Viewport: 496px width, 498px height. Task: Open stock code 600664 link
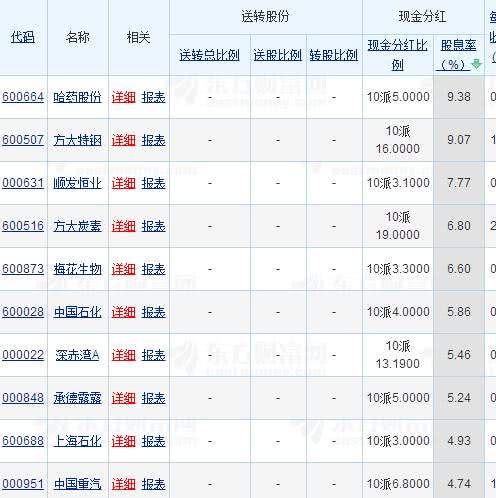[x=23, y=97]
